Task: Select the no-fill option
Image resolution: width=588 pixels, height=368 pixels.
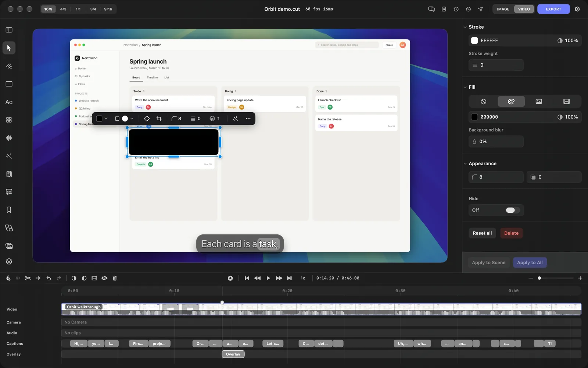Action: (x=483, y=102)
